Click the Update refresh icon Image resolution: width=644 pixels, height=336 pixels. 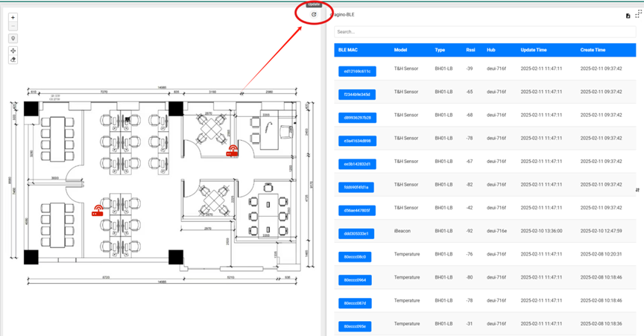click(x=314, y=14)
